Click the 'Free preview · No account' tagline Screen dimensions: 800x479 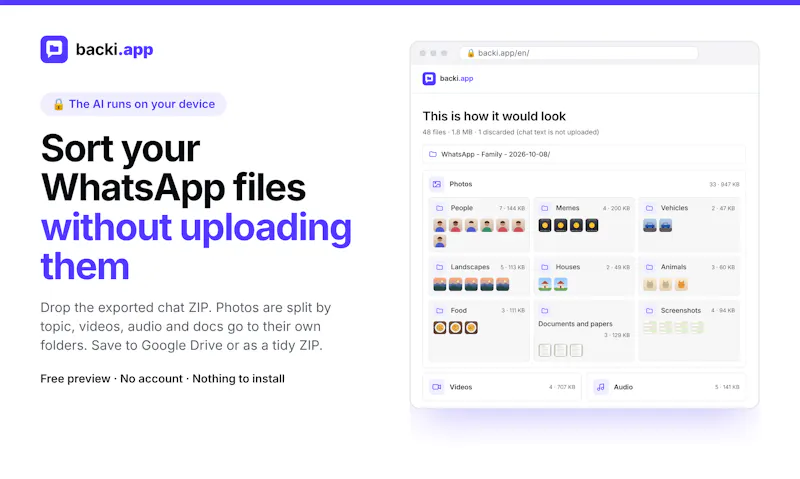click(162, 379)
